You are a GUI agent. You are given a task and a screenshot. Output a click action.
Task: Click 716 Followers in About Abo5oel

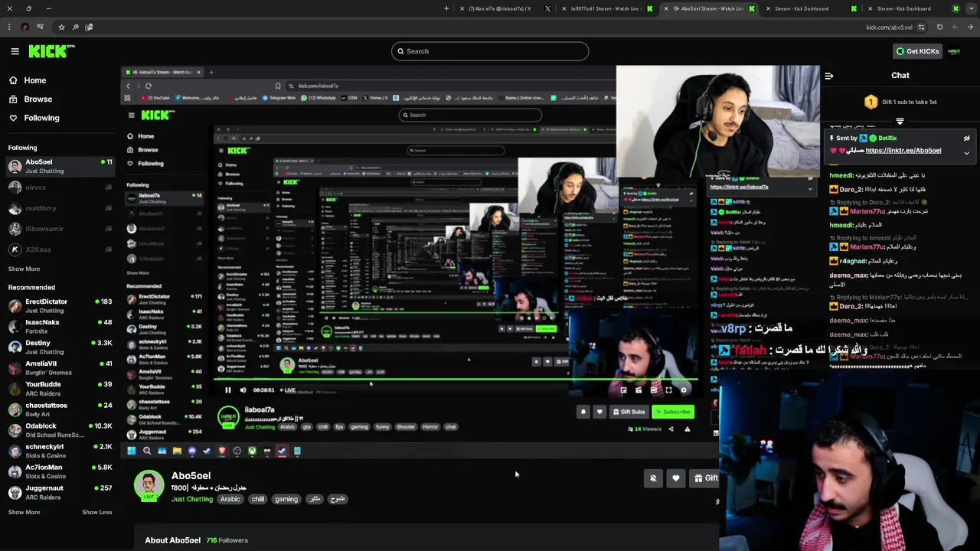[227, 540]
